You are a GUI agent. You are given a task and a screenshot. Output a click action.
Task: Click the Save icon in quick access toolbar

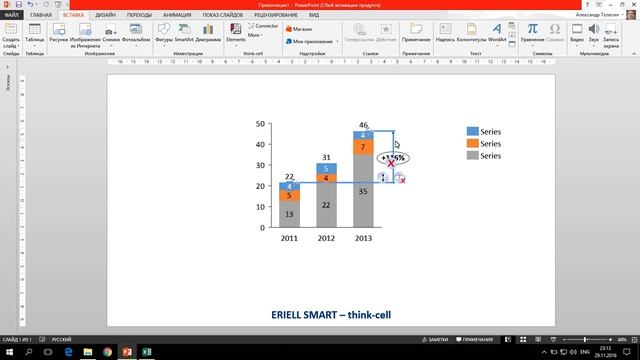(19, 4)
